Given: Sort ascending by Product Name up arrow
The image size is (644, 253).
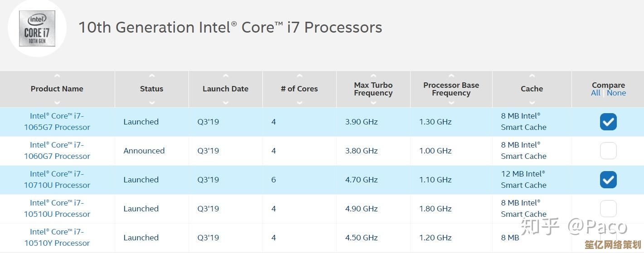Looking at the screenshot, I should pyautogui.click(x=57, y=76).
